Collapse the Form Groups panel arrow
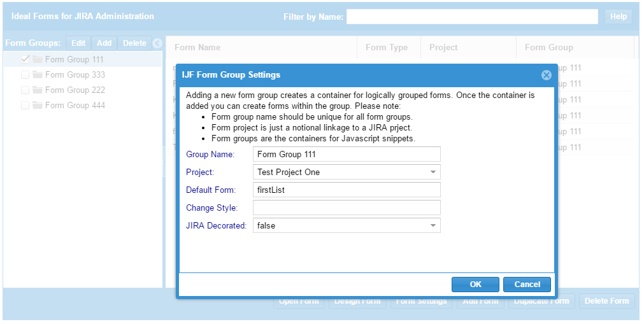This screenshot has height=324, width=644. 158,43
